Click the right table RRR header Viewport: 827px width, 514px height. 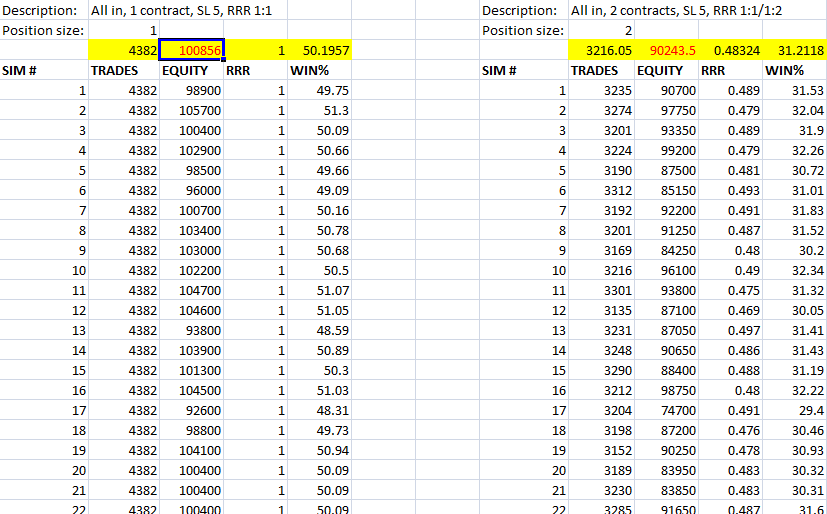[713, 71]
